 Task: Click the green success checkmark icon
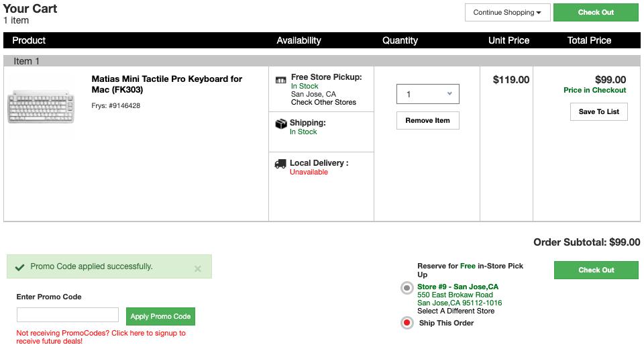click(x=19, y=267)
